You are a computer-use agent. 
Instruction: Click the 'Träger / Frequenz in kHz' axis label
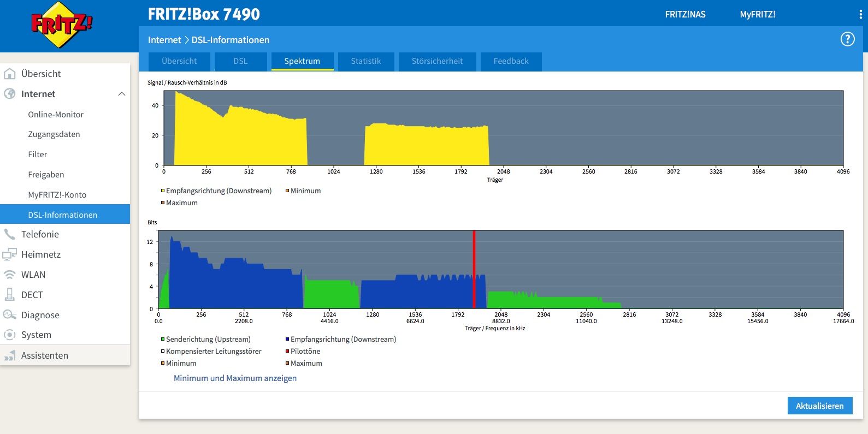pos(495,328)
